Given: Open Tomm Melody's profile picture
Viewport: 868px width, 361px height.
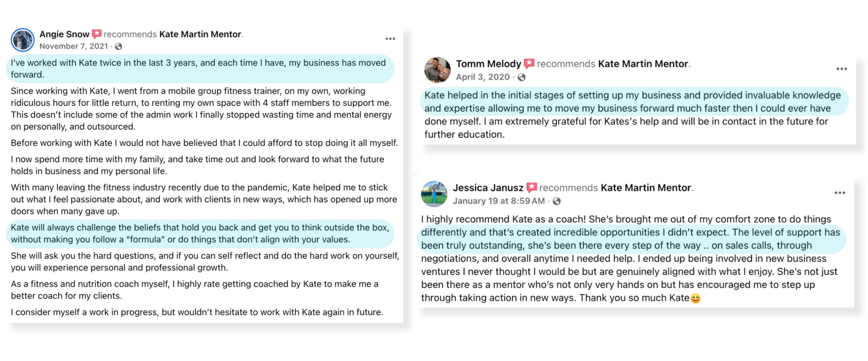Looking at the screenshot, I should pyautogui.click(x=437, y=70).
